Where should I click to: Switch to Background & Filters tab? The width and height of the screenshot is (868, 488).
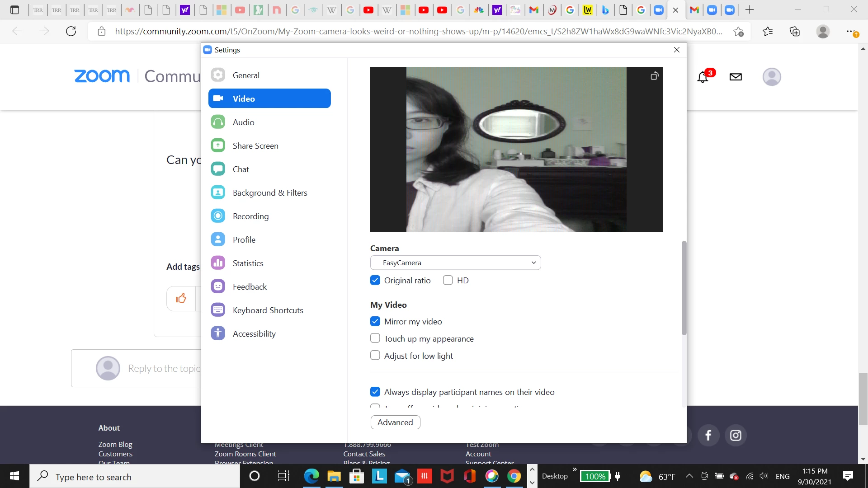(x=269, y=193)
